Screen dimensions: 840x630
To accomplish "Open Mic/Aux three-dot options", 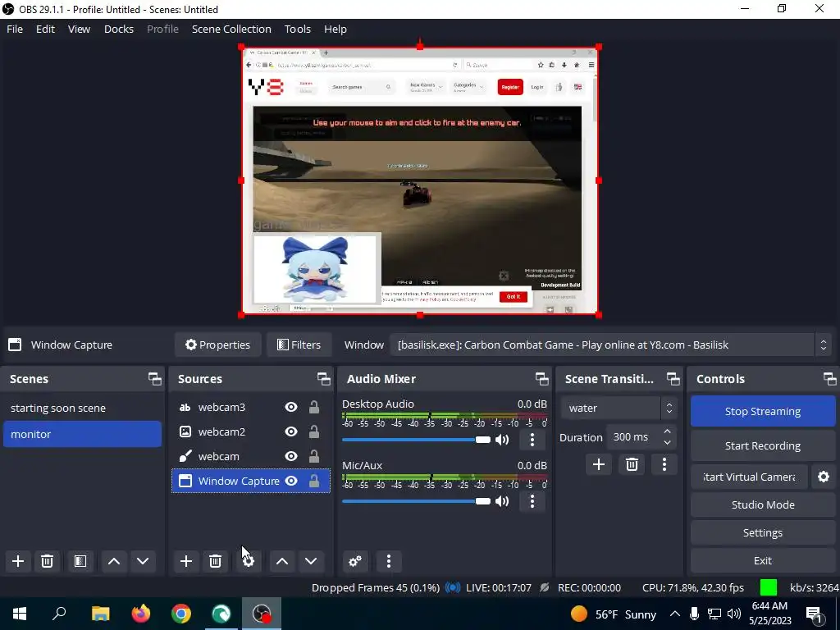I will click(532, 501).
